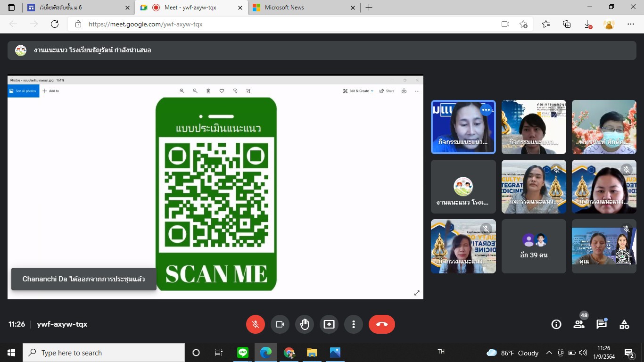
Task: Open the Present now screen share button
Action: click(x=329, y=324)
